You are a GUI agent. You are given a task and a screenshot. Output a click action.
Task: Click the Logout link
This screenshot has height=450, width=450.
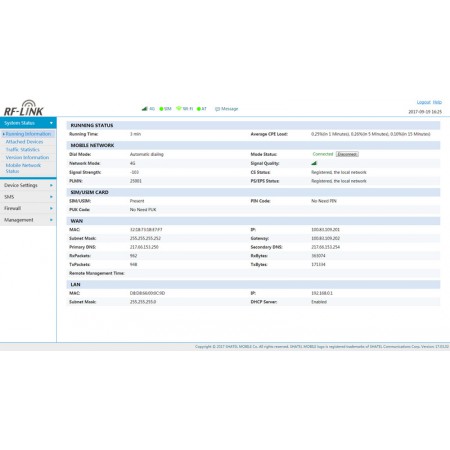point(423,102)
